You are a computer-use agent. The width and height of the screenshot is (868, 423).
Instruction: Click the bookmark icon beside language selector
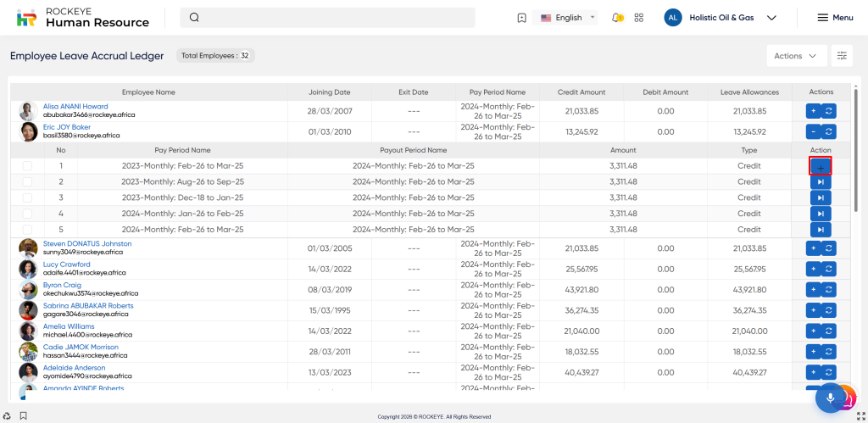pyautogui.click(x=521, y=18)
